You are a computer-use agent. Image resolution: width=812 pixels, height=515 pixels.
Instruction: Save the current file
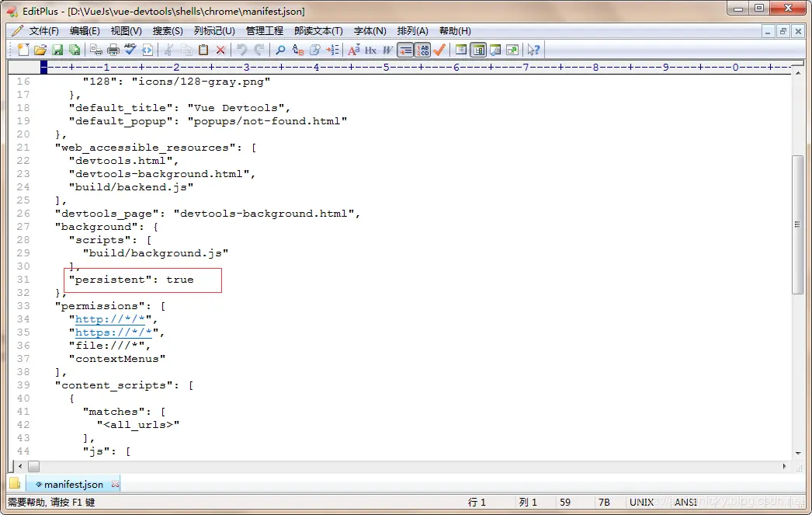click(x=57, y=50)
